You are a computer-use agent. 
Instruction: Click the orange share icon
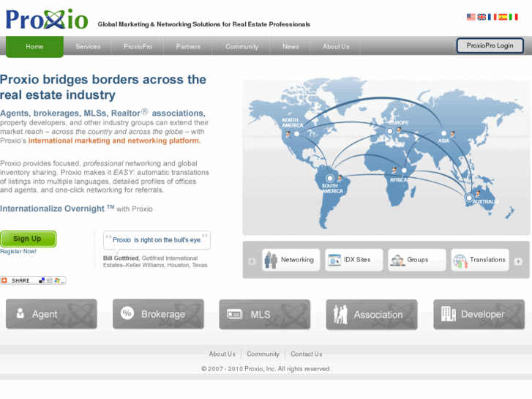click(4, 280)
